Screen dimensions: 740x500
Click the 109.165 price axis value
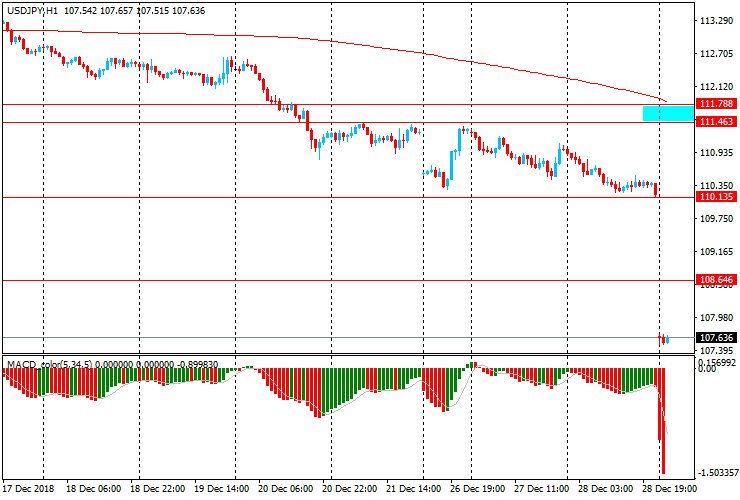[x=716, y=252]
